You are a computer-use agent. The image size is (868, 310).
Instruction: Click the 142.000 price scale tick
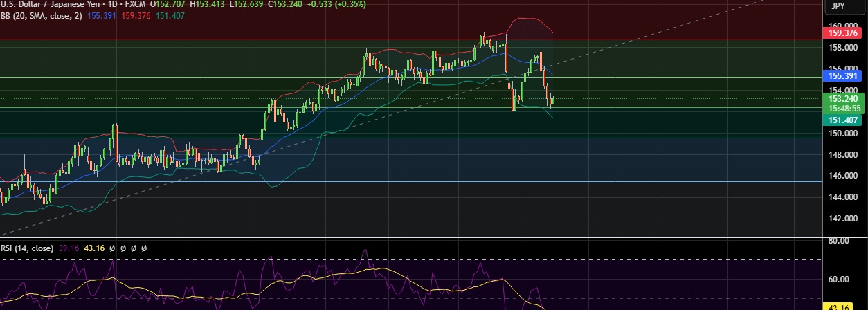(842, 219)
